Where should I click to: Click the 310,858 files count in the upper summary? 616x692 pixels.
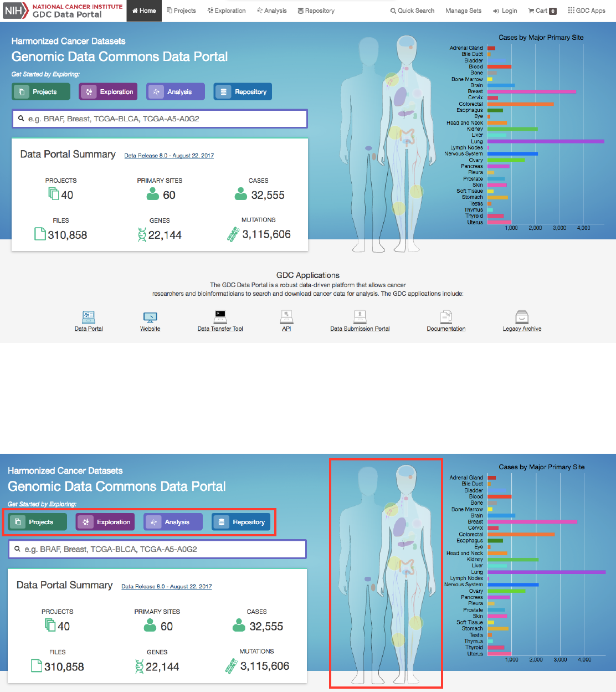click(68, 235)
